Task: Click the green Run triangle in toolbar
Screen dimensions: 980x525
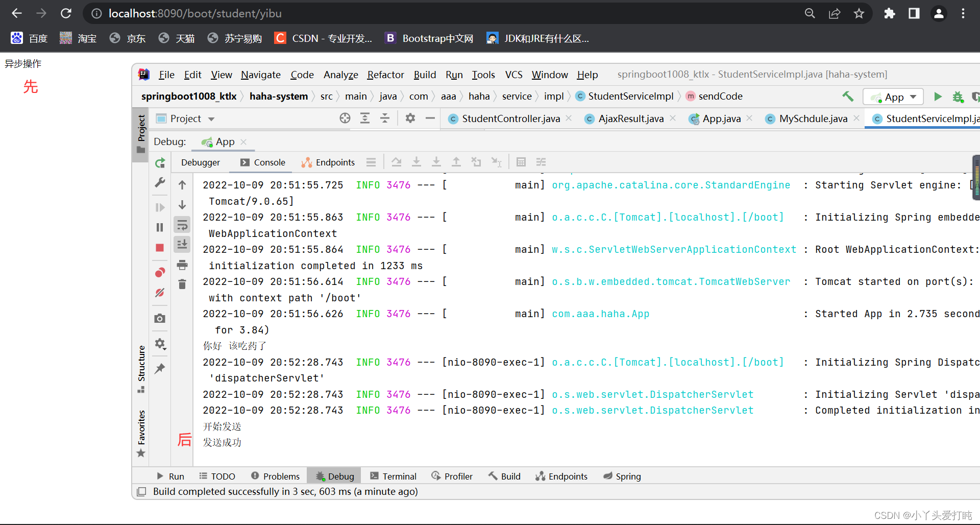Action: 938,96
